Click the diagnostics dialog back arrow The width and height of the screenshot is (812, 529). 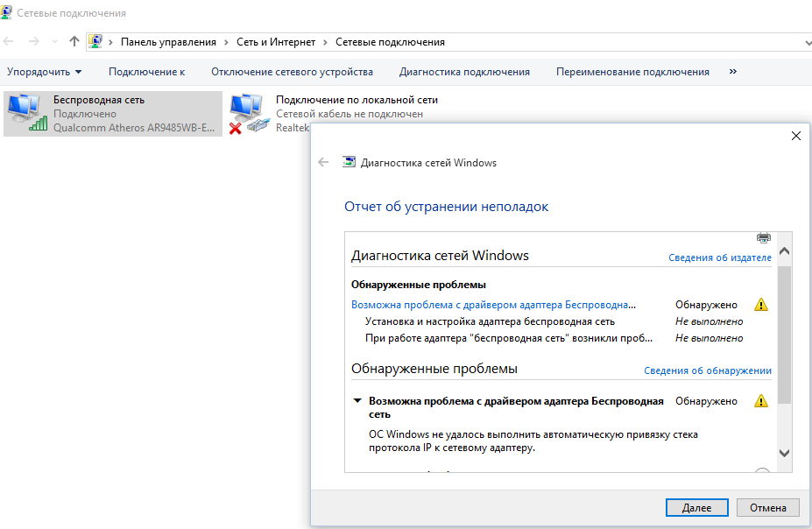pyautogui.click(x=323, y=163)
